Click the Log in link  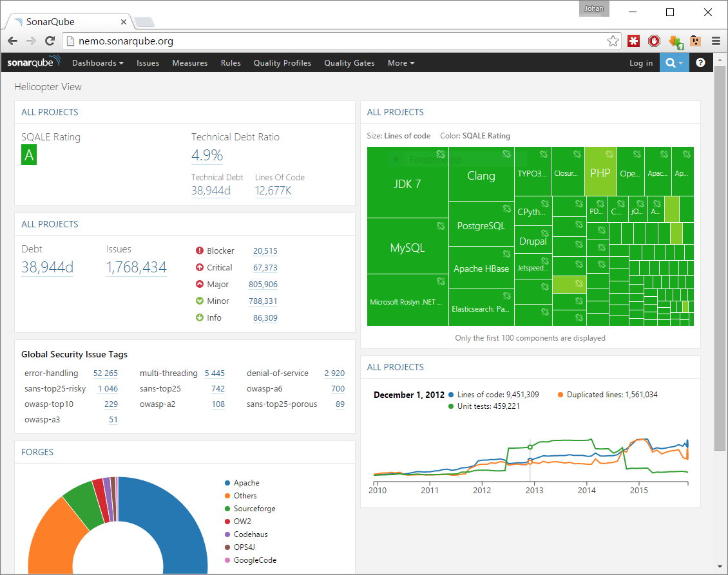641,62
